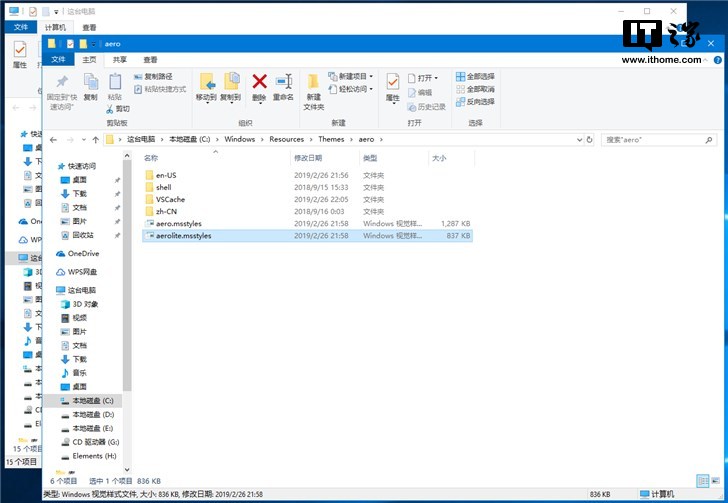This screenshot has width=728, height=503.
Task: Open the Easy access (轻松访问) dropdown
Action: click(x=352, y=89)
